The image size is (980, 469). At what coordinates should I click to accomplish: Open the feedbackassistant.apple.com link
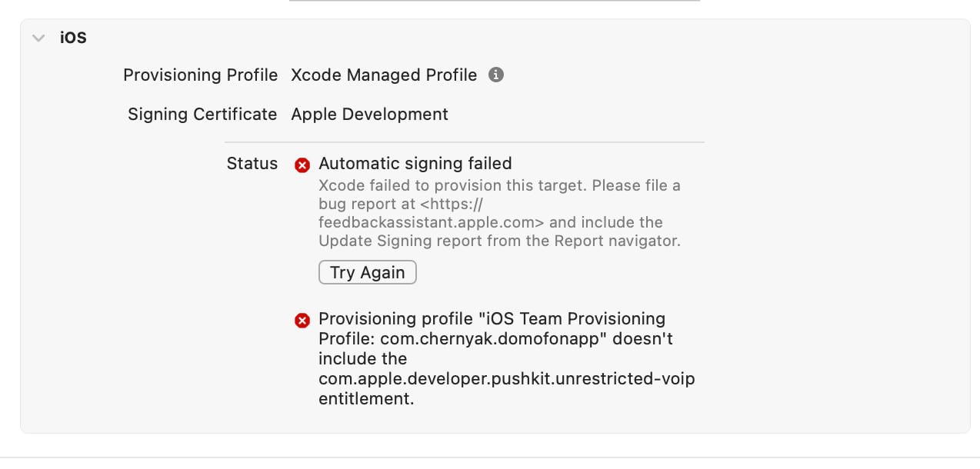click(x=432, y=222)
